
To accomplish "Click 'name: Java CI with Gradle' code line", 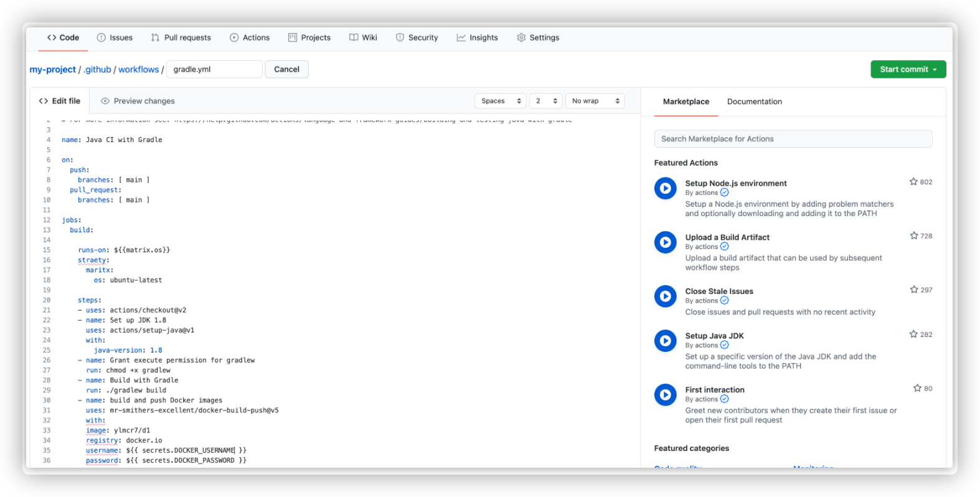I will (112, 140).
